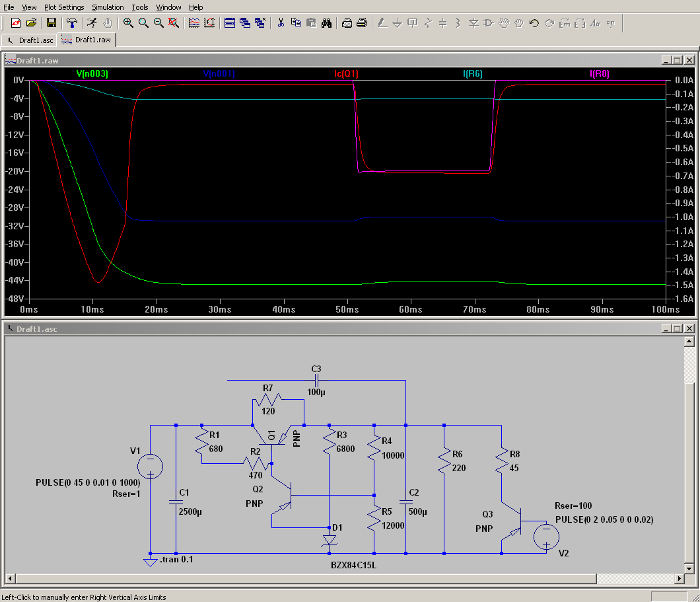Click the Print printer icon

click(x=362, y=22)
